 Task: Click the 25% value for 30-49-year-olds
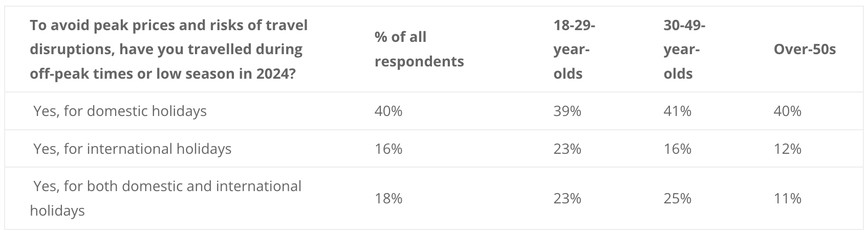click(677, 198)
